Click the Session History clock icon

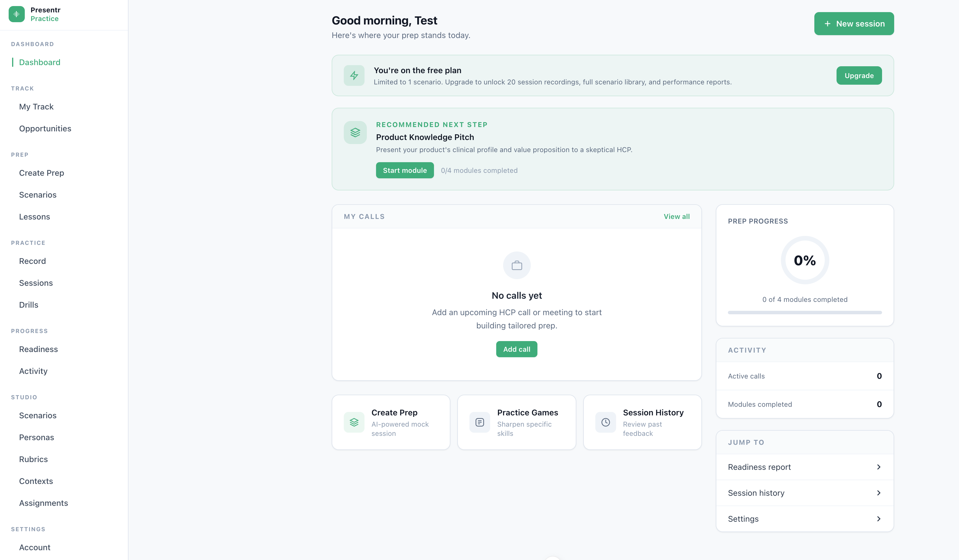(x=605, y=422)
